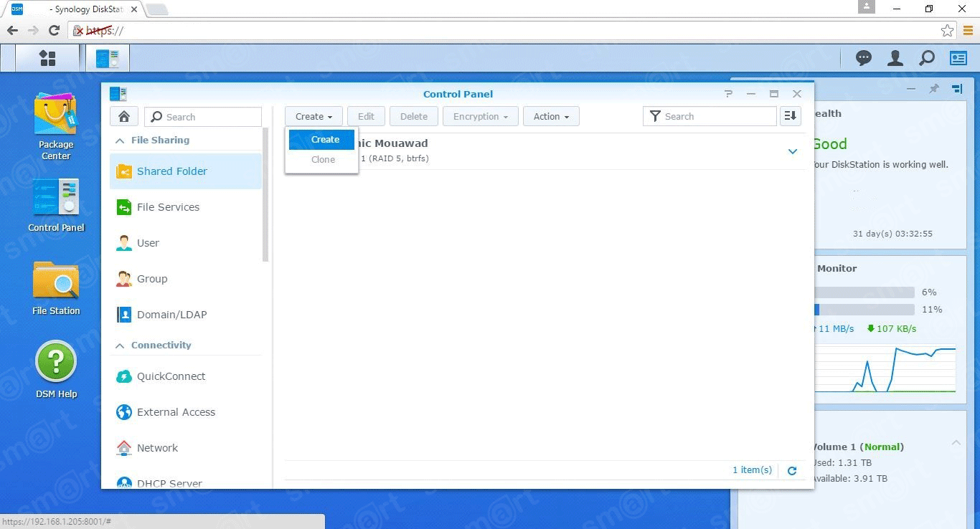Click the shared folder filter search field
This screenshot has width=980, height=529.
[710, 116]
